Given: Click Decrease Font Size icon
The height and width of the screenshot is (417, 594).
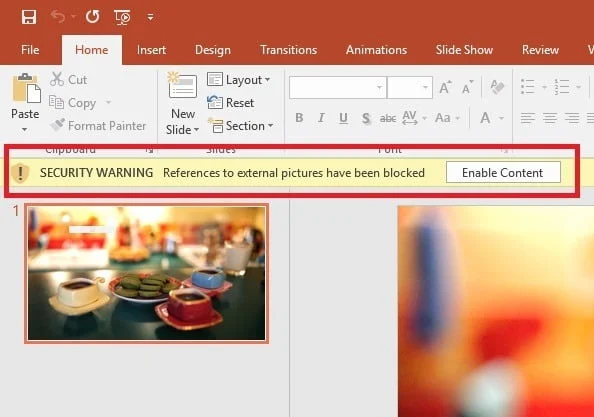Looking at the screenshot, I should point(468,87).
